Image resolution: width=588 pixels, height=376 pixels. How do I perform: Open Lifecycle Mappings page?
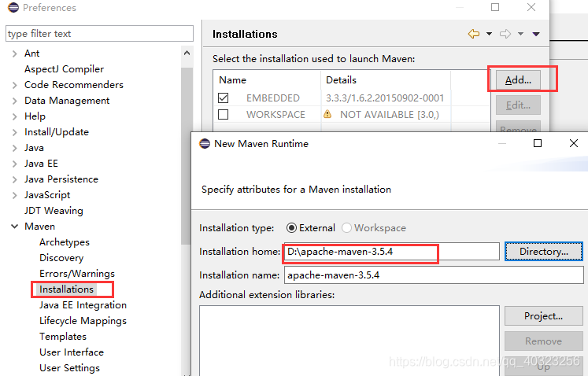coord(83,321)
